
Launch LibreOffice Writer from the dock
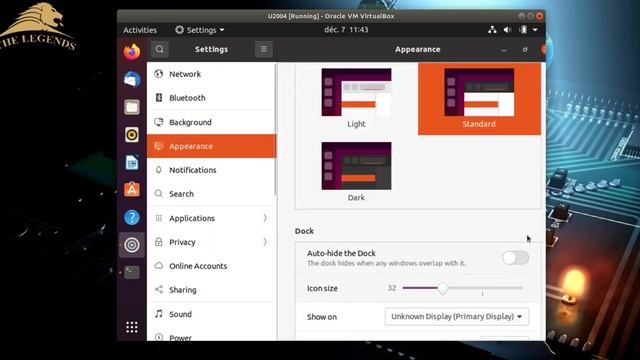click(x=131, y=162)
